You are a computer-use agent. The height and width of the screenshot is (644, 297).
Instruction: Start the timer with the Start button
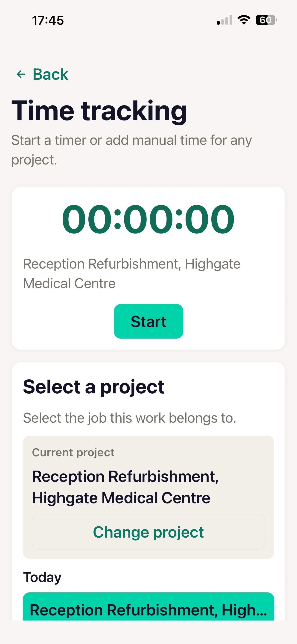[148, 321]
